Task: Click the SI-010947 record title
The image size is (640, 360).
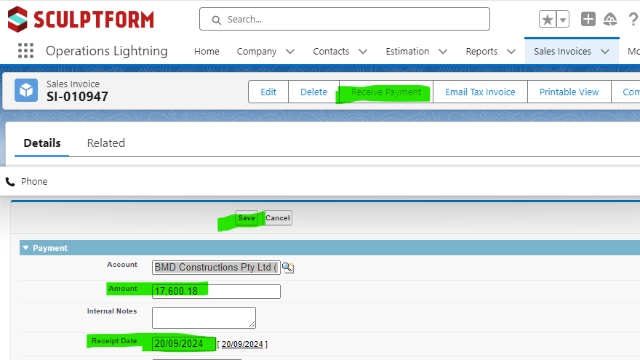Action: point(77,97)
